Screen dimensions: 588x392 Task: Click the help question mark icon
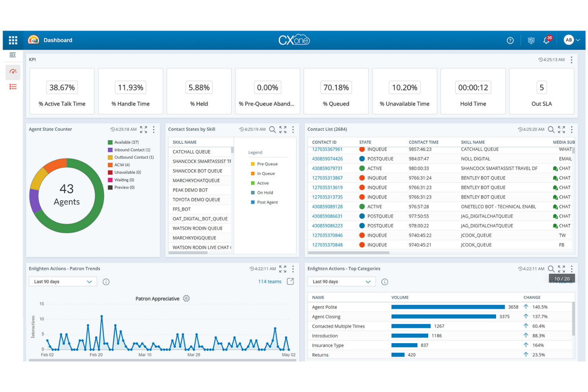(x=510, y=40)
